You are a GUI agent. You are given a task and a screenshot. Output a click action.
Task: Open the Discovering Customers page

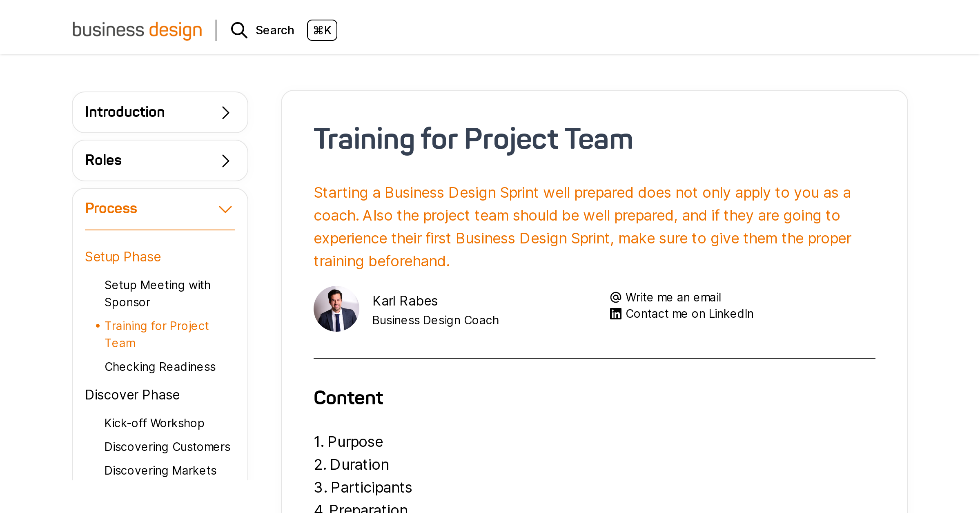167,447
